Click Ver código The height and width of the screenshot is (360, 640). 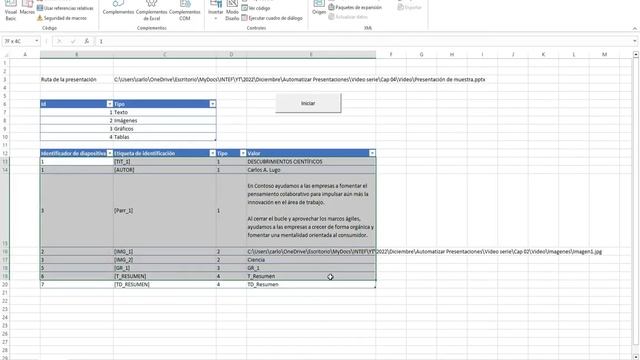coord(256,8)
